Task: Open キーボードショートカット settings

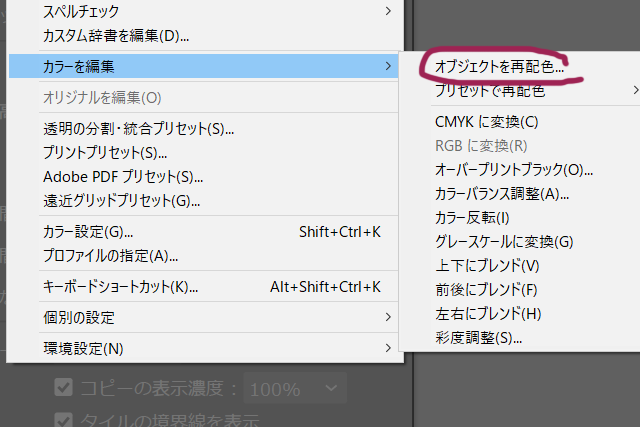Action: pos(120,287)
